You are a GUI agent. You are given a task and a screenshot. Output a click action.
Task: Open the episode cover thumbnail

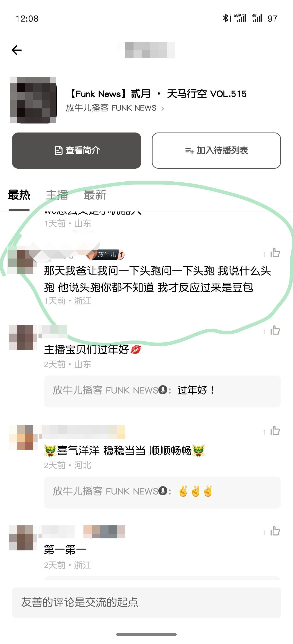tap(33, 100)
